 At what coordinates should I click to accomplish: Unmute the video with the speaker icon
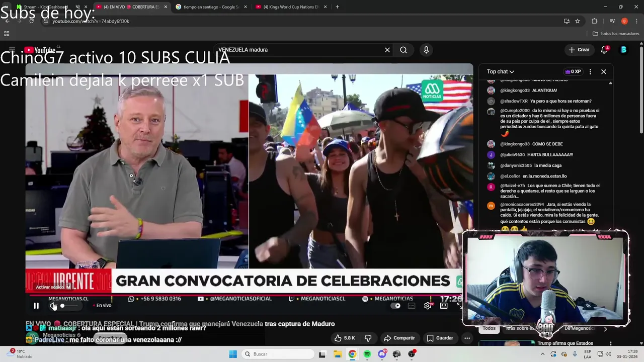(53, 306)
